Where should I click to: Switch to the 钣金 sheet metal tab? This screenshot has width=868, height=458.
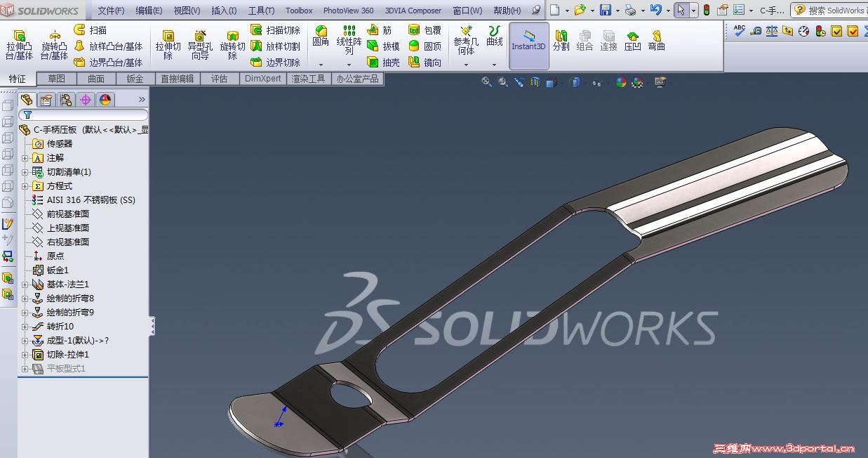click(x=135, y=79)
